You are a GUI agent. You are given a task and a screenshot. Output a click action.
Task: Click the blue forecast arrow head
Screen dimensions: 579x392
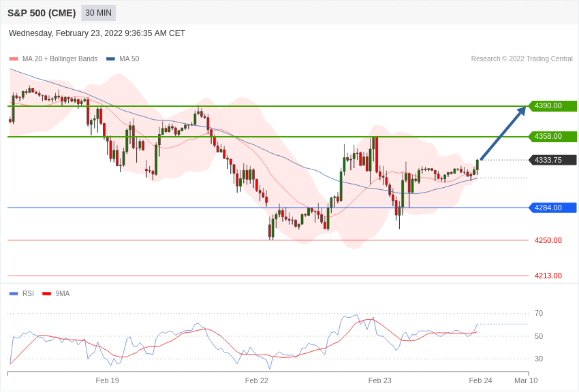pos(522,110)
